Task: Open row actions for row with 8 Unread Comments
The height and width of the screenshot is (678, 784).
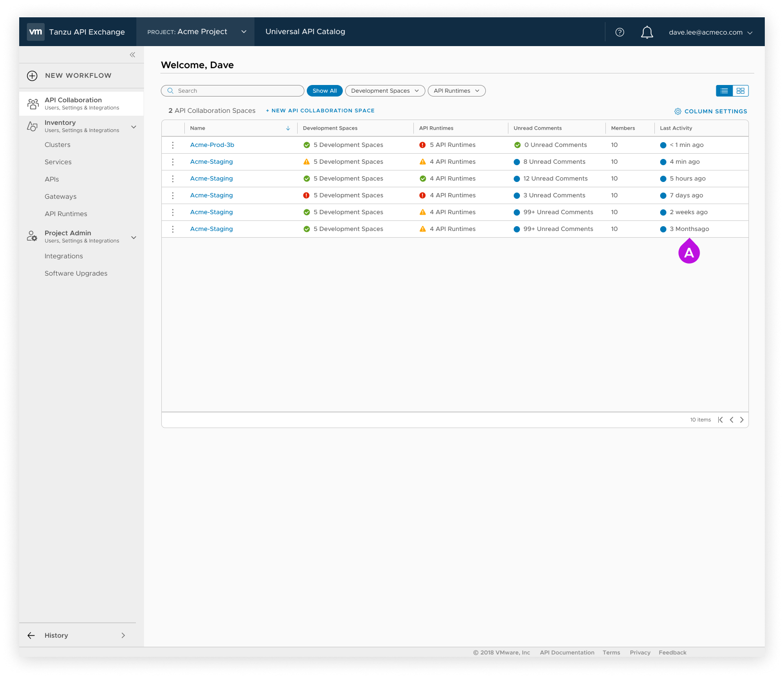Action: tap(173, 162)
